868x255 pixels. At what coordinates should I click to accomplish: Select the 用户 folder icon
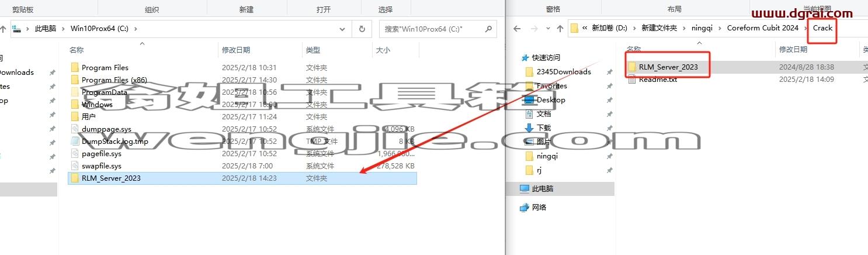74,116
